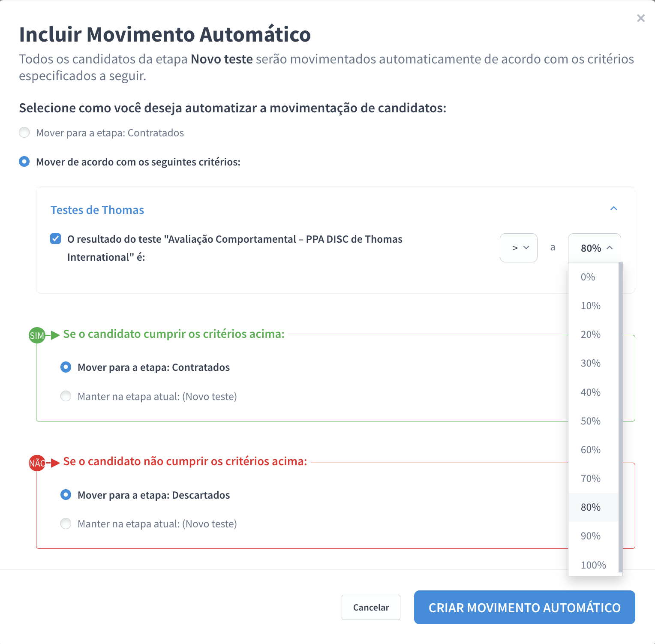Viewport: 655px width, 644px height.
Task: Select 'Mover para a etapa: Contratados' top radio
Action: [x=24, y=132]
